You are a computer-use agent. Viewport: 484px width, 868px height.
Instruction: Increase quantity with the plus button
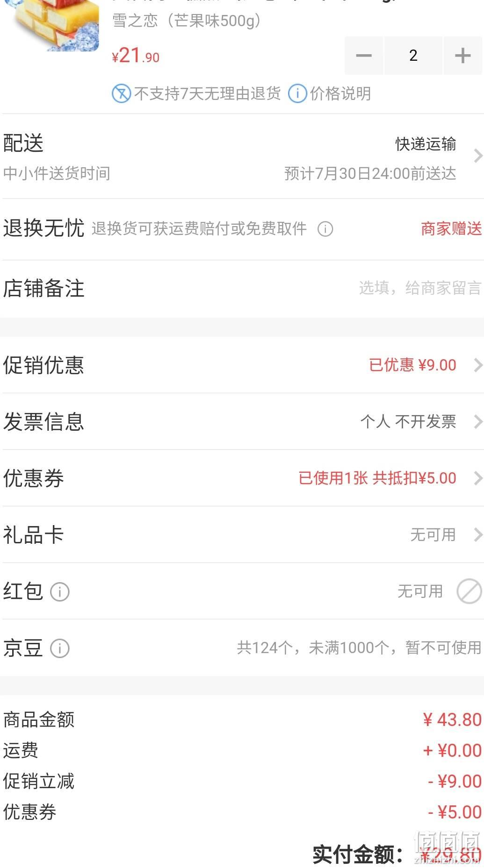click(462, 56)
